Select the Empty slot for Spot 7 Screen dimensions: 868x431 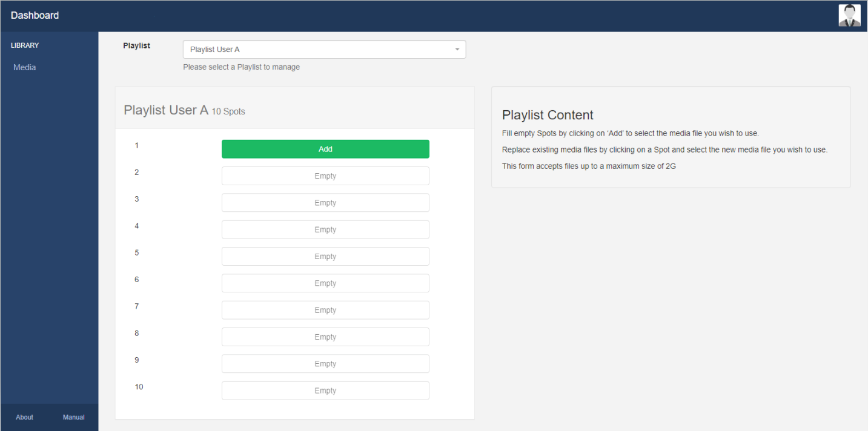point(325,309)
